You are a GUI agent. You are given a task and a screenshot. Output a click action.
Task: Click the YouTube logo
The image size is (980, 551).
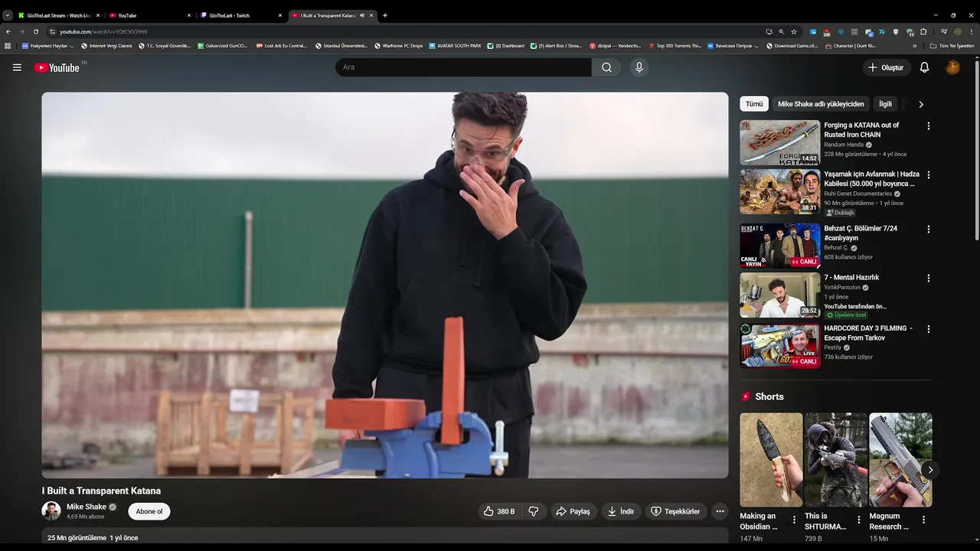57,67
